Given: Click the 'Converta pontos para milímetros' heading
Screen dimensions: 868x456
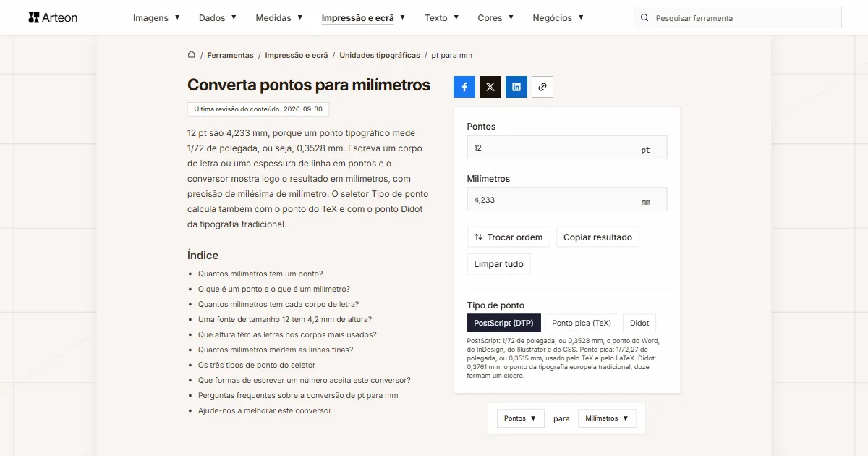Looking at the screenshot, I should click(309, 85).
